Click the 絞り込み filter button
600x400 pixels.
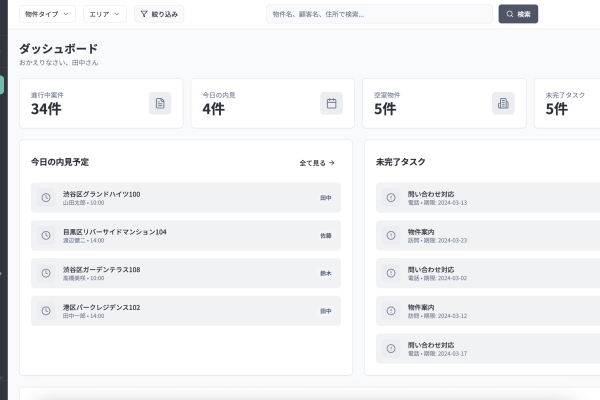(159, 14)
